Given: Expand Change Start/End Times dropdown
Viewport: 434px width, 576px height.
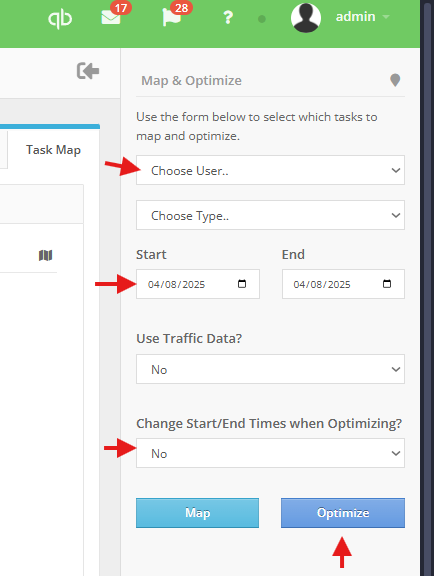Looking at the screenshot, I should click(270, 453).
